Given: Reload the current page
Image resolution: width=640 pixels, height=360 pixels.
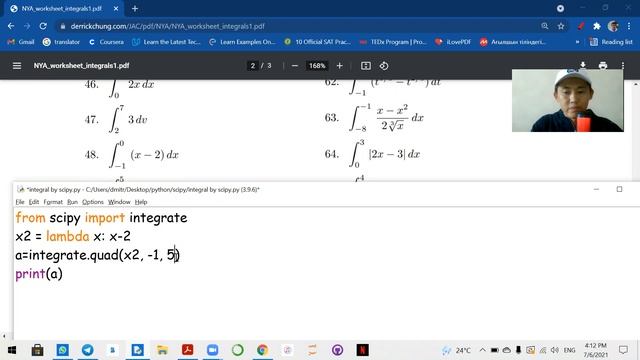Looking at the screenshot, I should pyautogui.click(x=43, y=26).
